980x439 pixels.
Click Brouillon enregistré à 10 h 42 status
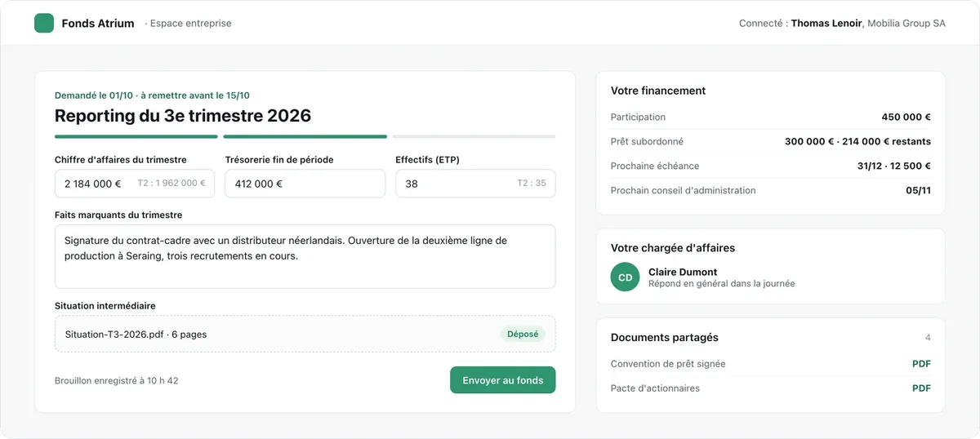tap(117, 380)
